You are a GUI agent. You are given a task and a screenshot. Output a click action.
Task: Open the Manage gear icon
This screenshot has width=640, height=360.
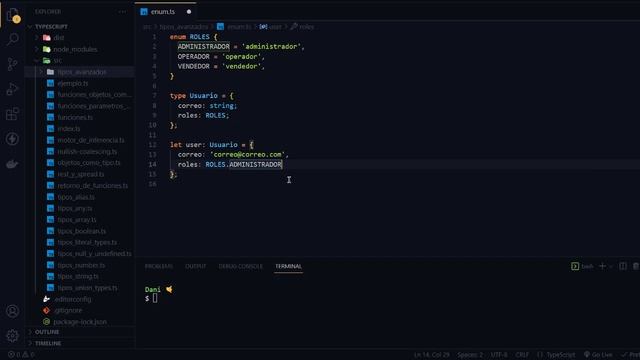[x=13, y=336]
